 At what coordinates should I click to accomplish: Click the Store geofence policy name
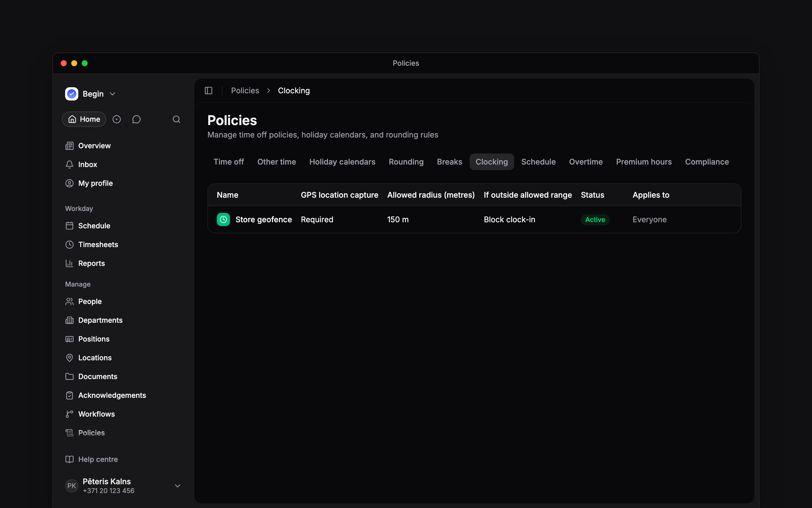pos(264,220)
